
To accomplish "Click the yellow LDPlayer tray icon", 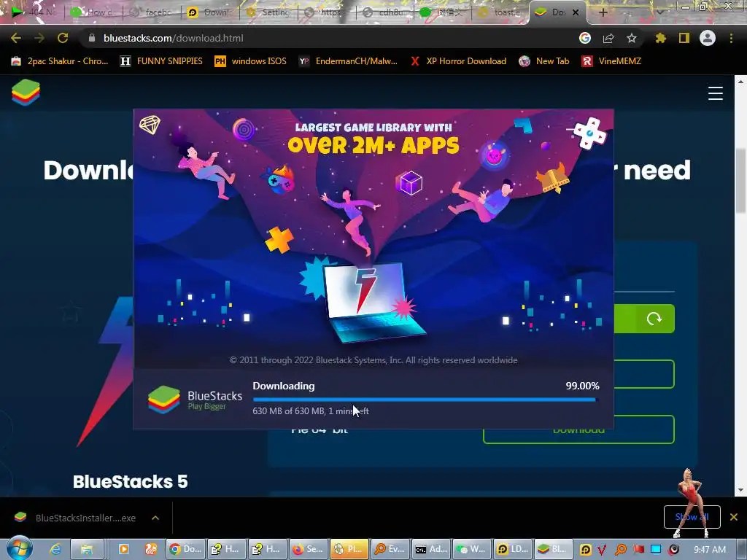I will (586, 550).
